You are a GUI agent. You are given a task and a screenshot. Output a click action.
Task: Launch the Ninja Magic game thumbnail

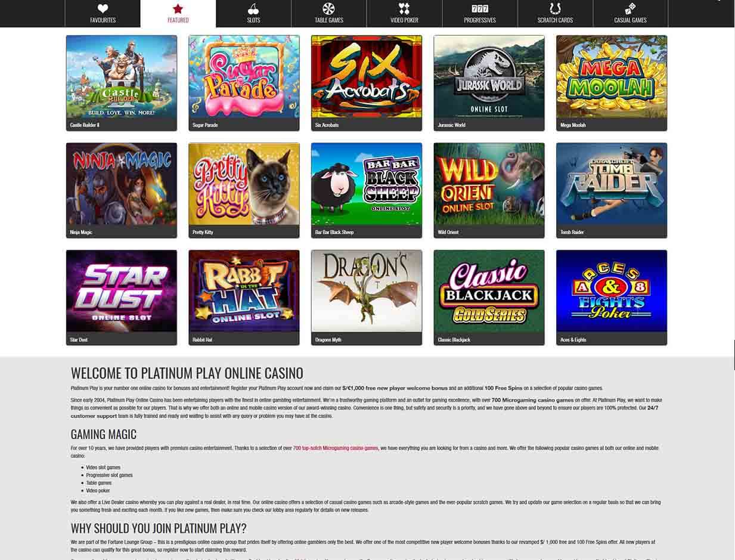122,184
